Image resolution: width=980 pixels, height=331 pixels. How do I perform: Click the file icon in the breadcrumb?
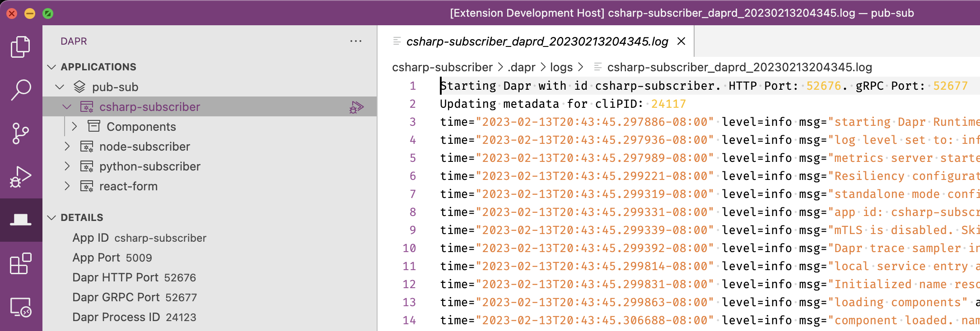point(597,67)
